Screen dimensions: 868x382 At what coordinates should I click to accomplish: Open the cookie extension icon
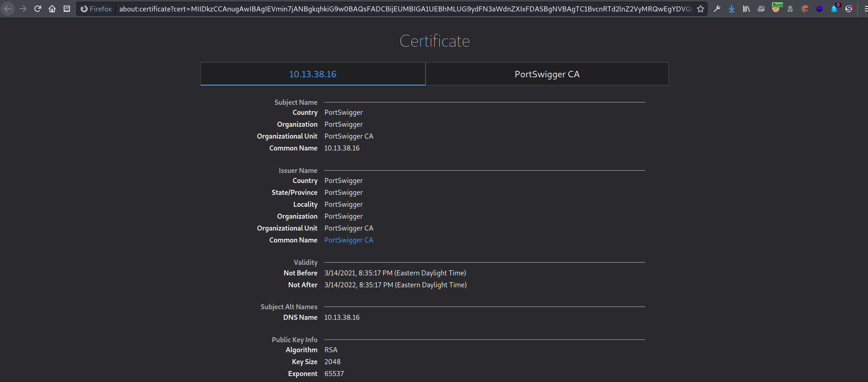click(805, 9)
